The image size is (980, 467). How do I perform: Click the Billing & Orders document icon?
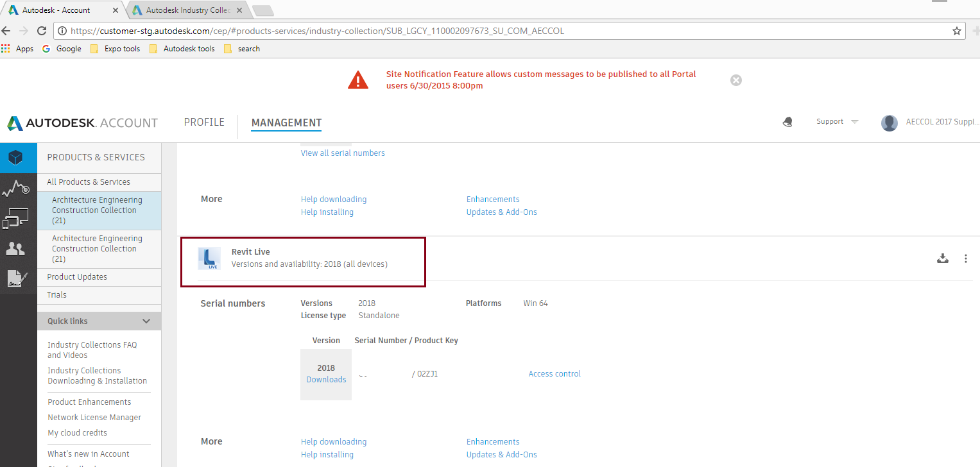(18, 278)
